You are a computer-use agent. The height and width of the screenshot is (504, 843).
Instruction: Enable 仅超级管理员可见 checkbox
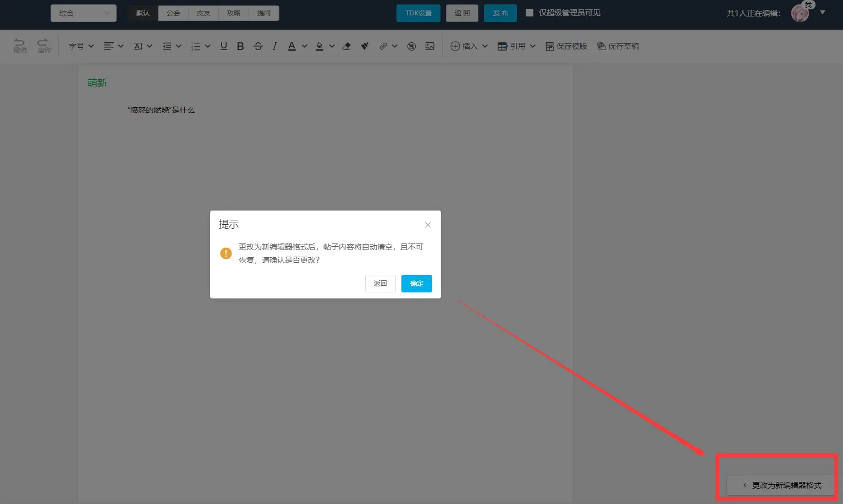tap(530, 13)
